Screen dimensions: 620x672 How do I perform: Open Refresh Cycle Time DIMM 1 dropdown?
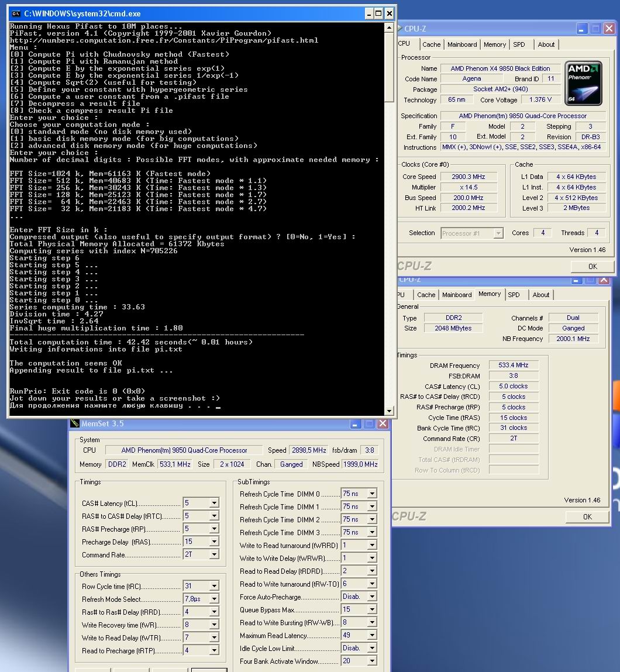(x=372, y=506)
